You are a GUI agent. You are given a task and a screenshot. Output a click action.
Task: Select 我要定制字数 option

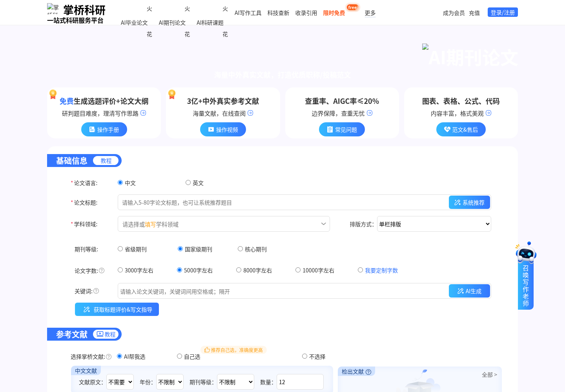pos(360,270)
